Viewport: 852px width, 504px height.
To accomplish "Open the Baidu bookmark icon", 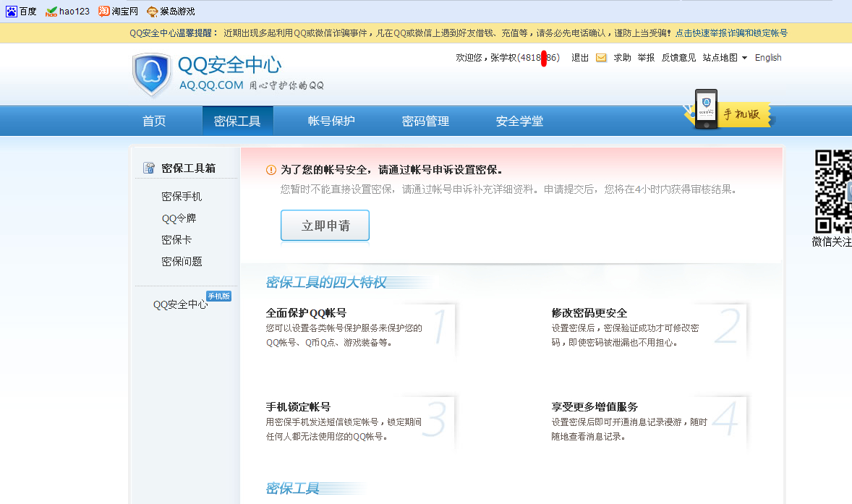I will pyautogui.click(x=12, y=12).
